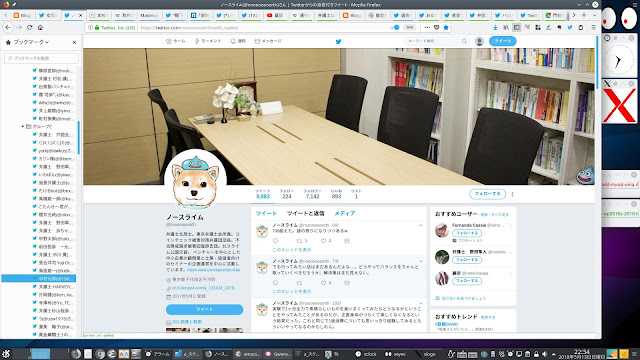
Task: Click the reply icon on the first tweet
Action: [276, 241]
